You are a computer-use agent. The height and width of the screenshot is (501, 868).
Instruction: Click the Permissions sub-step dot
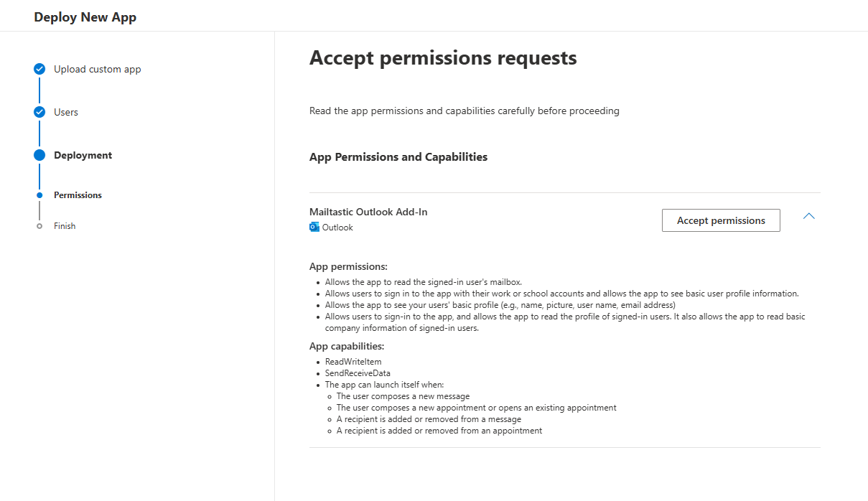pos(39,195)
